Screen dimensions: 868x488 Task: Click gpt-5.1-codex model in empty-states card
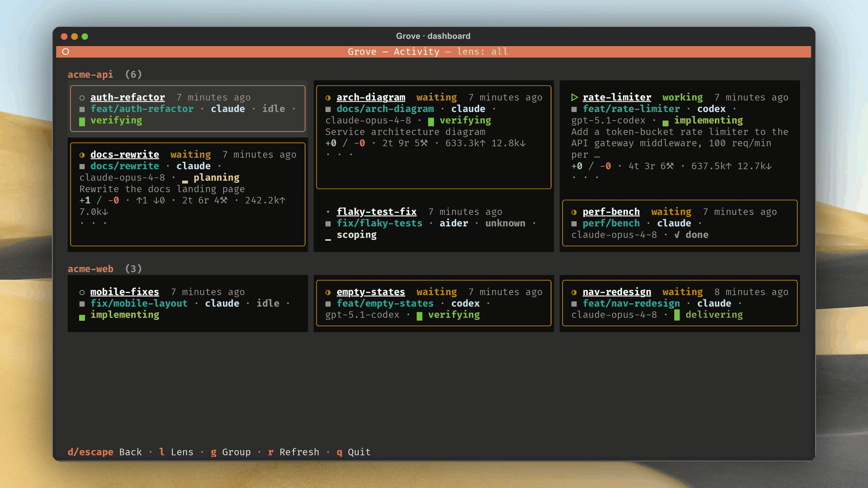coord(363,315)
